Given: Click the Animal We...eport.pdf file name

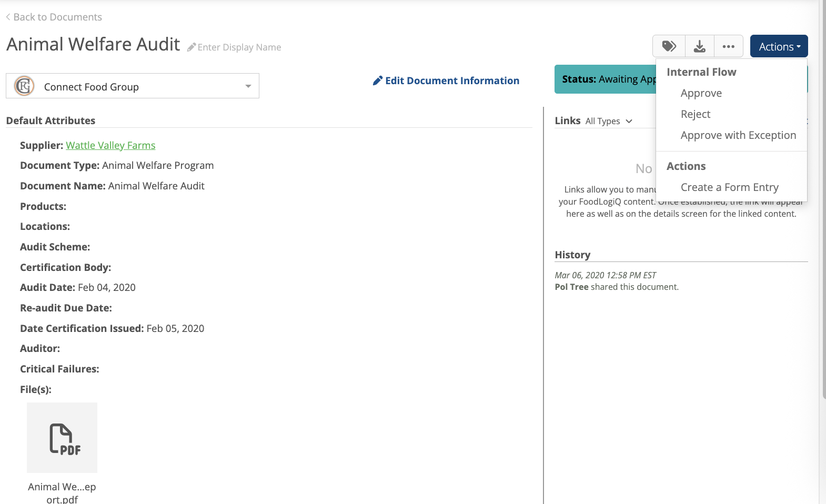Looking at the screenshot, I should click(x=62, y=493).
